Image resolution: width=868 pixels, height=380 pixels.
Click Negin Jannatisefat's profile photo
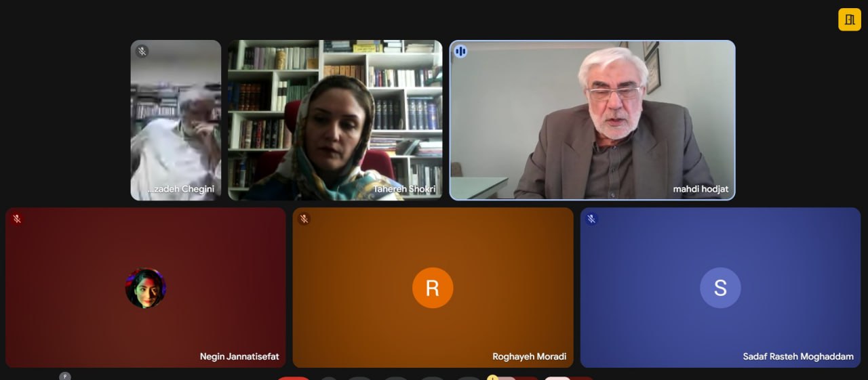[146, 288]
